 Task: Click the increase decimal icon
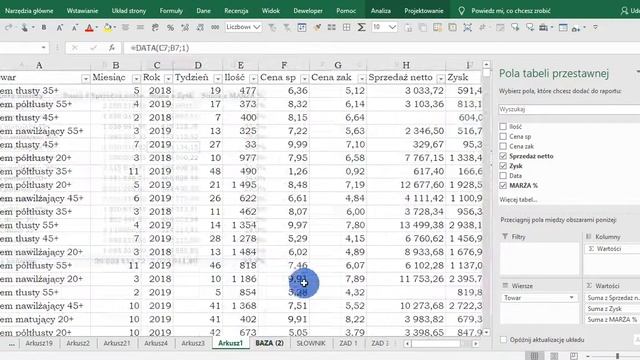tap(185, 28)
